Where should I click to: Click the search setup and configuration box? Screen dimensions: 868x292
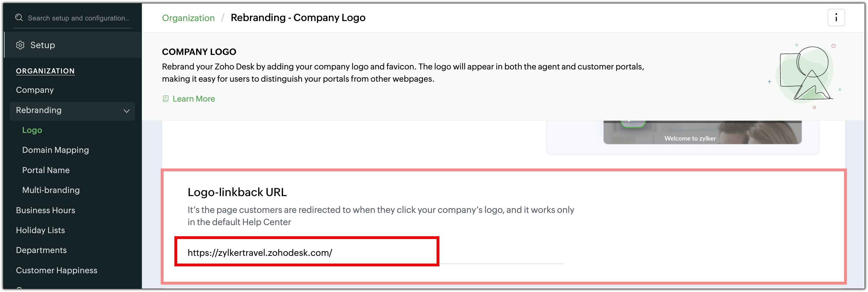click(78, 18)
